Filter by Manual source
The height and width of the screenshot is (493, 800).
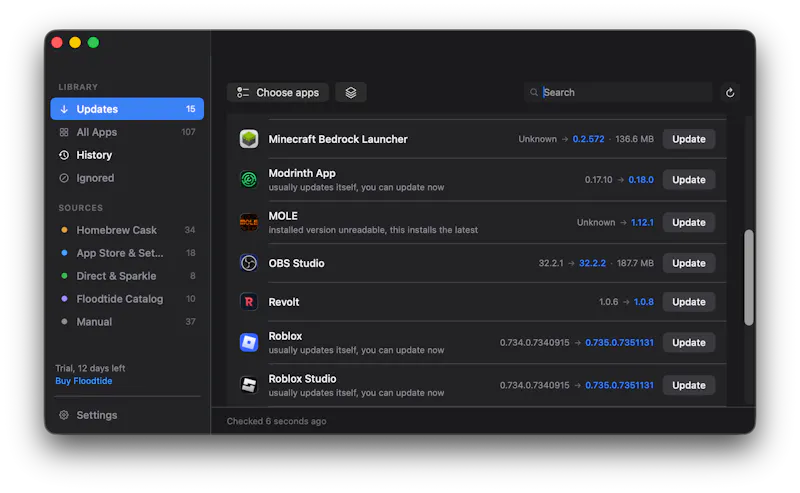pos(127,322)
